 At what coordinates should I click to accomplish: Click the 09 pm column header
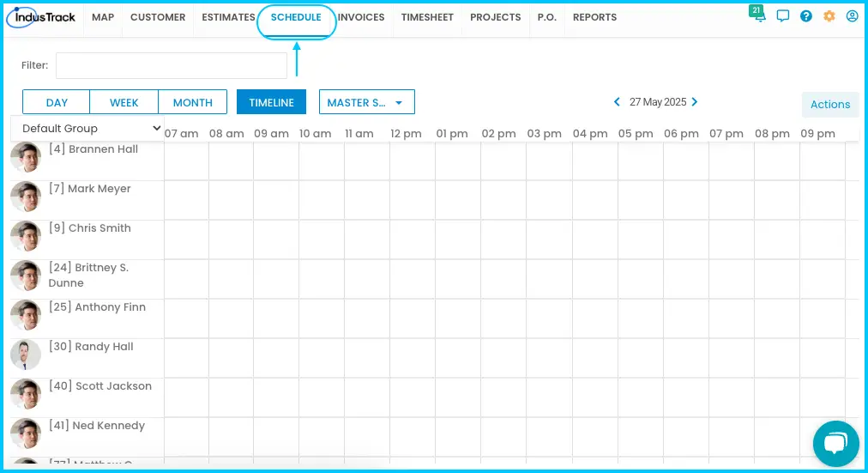(817, 133)
